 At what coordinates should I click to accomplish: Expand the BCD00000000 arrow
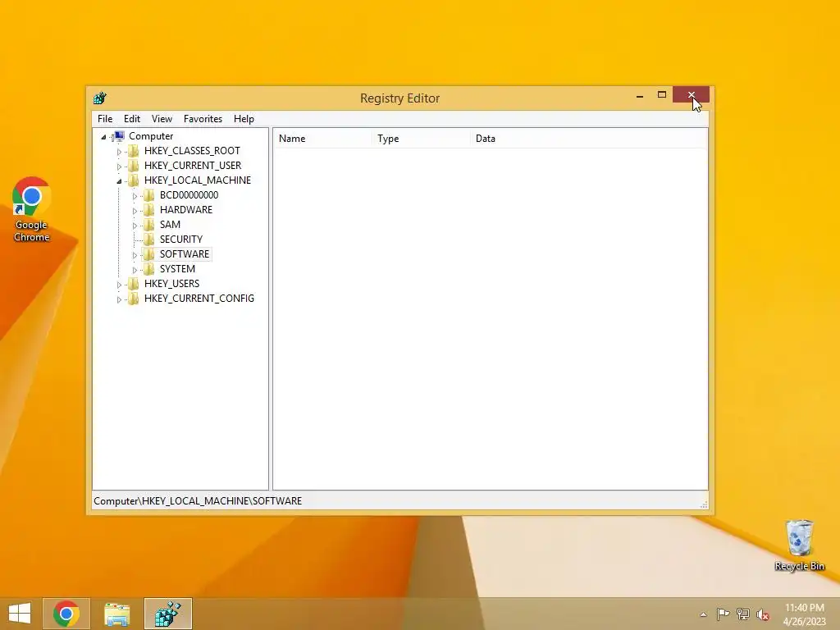click(135, 196)
